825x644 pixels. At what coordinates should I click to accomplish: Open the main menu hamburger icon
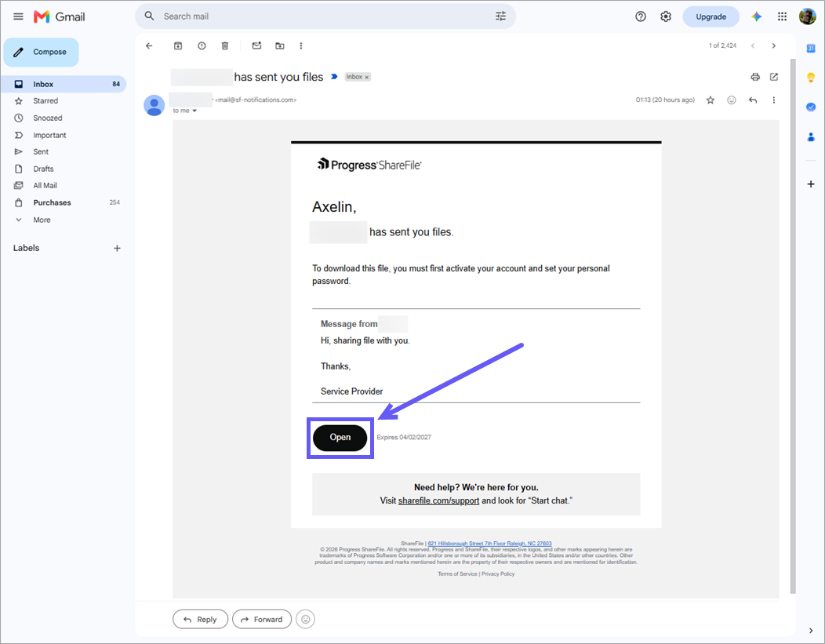click(18, 16)
